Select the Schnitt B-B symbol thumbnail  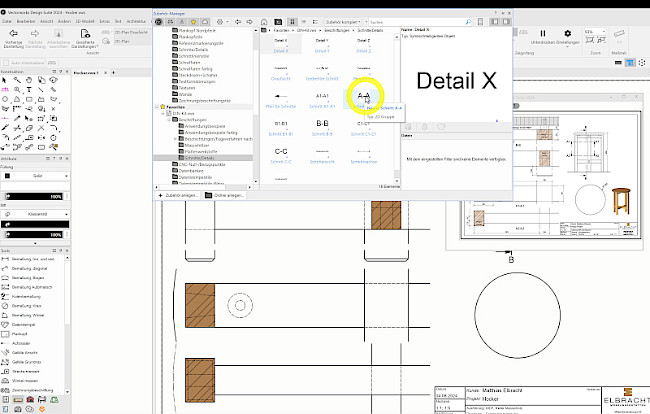click(x=323, y=123)
